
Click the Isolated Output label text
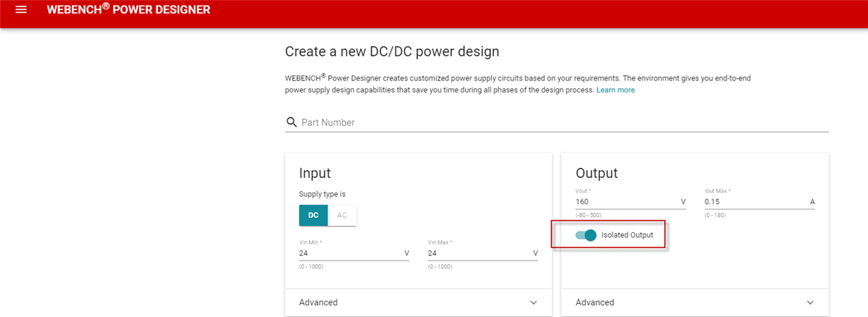[627, 235]
